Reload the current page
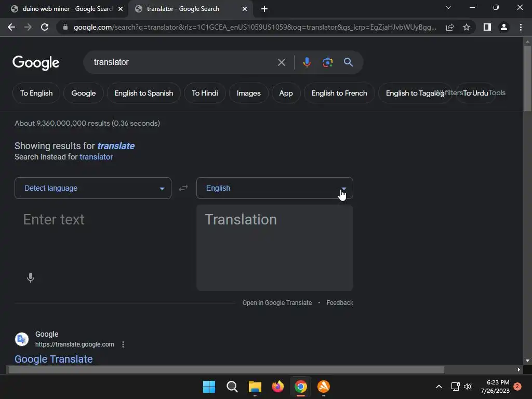 [x=45, y=27]
